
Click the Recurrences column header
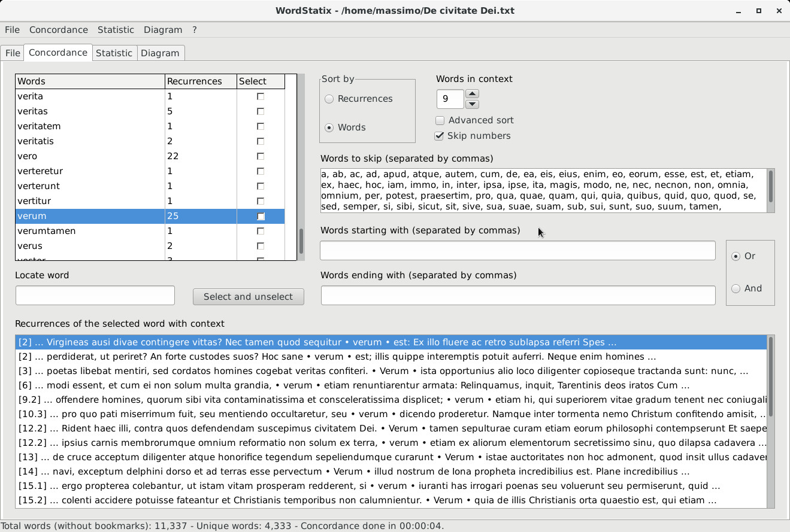(x=201, y=81)
